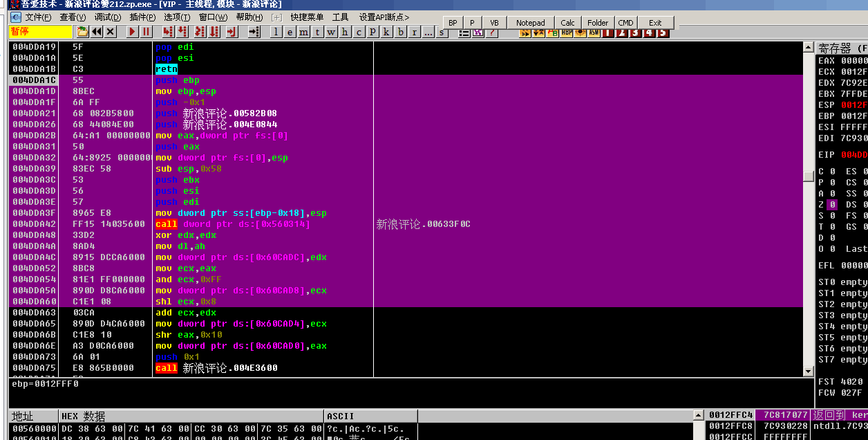
Task: Open Call stack with 'k' button
Action: pyautogui.click(x=386, y=32)
